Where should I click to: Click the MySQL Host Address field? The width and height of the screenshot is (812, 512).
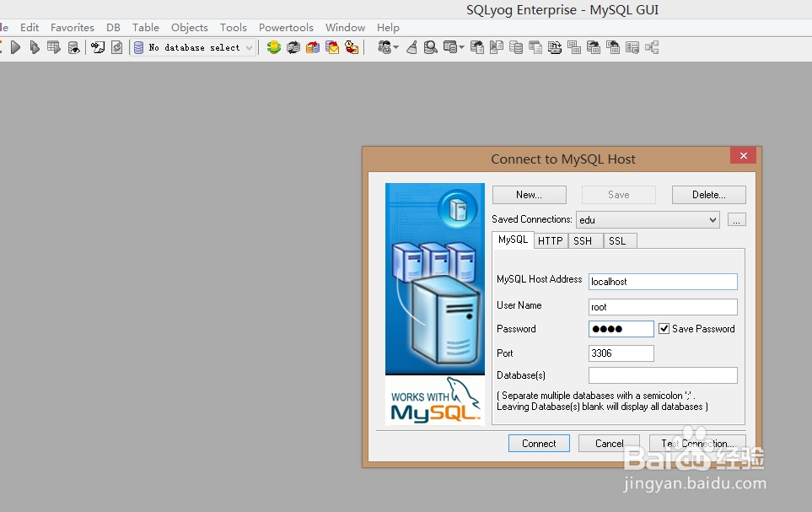(663, 282)
